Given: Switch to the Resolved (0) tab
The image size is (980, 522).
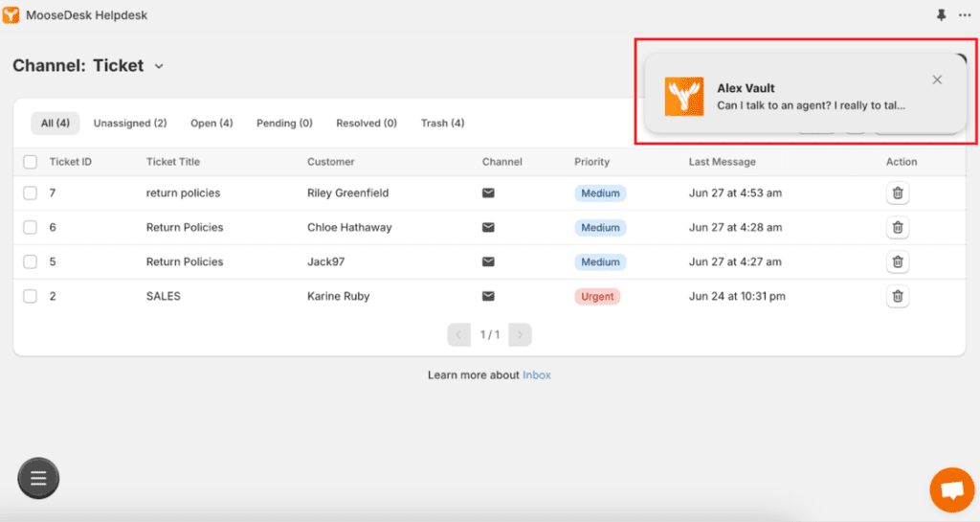Looking at the screenshot, I should 367,124.
